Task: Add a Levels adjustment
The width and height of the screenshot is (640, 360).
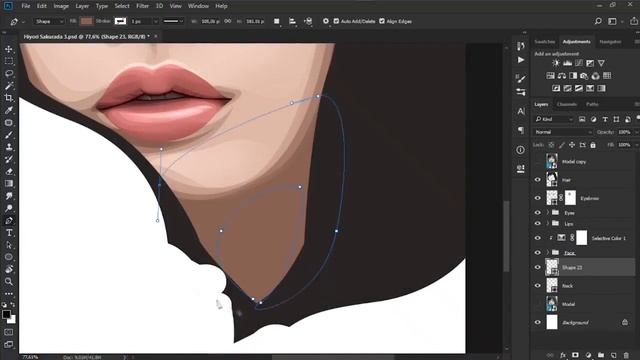Action: pyautogui.click(x=567, y=63)
